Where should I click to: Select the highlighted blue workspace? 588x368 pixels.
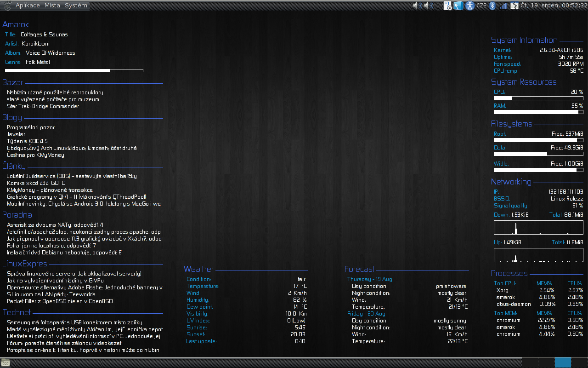point(562,363)
